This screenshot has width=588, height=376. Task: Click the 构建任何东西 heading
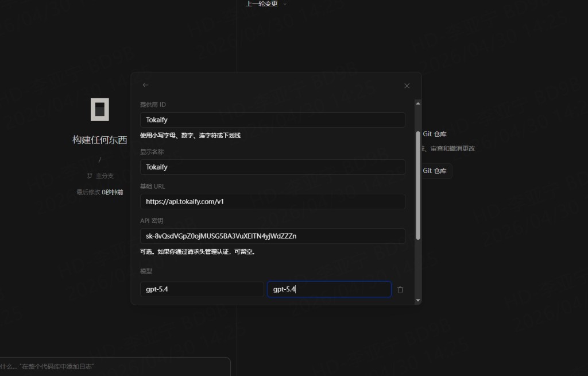(100, 140)
